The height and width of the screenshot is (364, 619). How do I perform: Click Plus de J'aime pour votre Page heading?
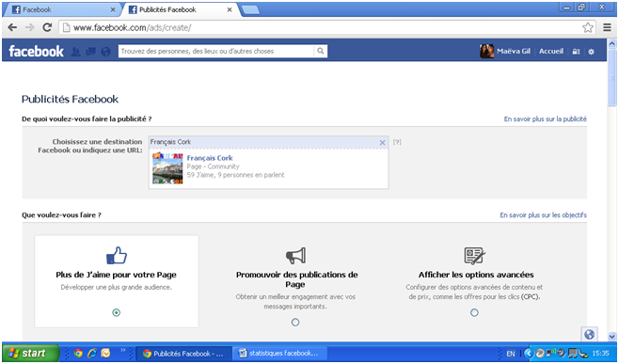coord(116,275)
